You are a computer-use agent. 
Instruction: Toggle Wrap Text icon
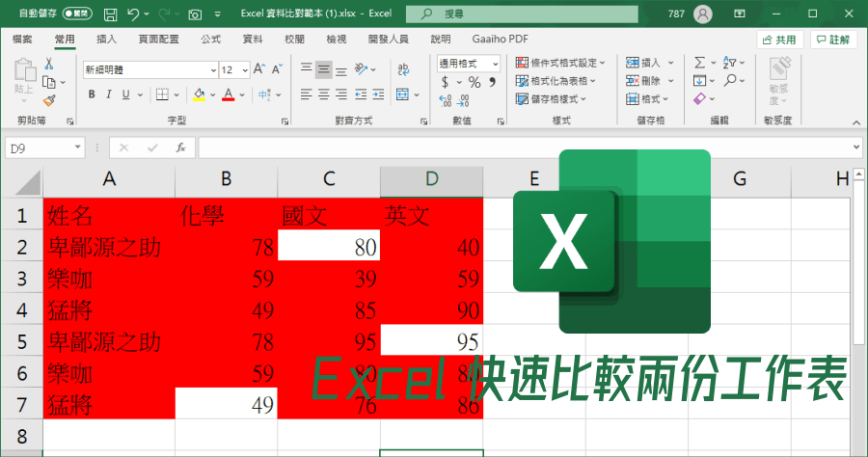tap(403, 69)
